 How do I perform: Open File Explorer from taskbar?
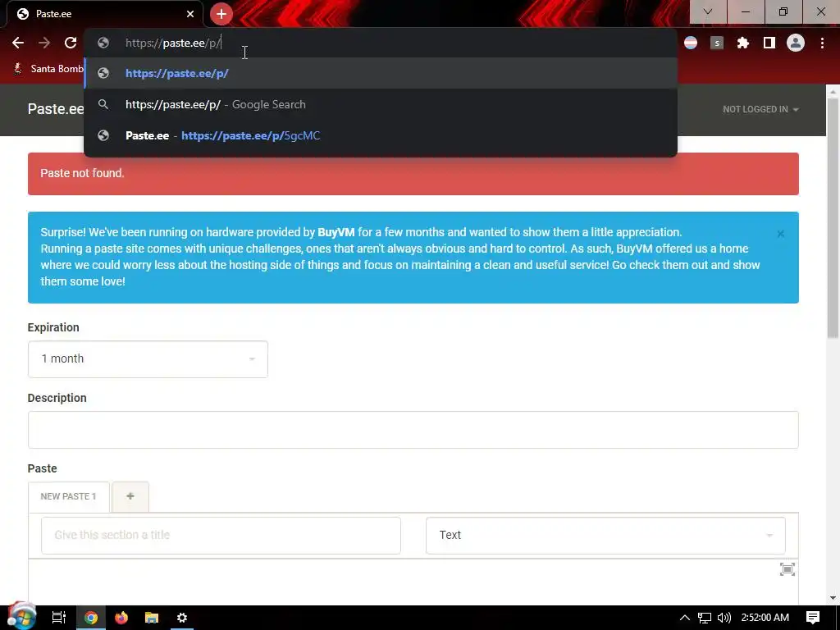[152, 618]
